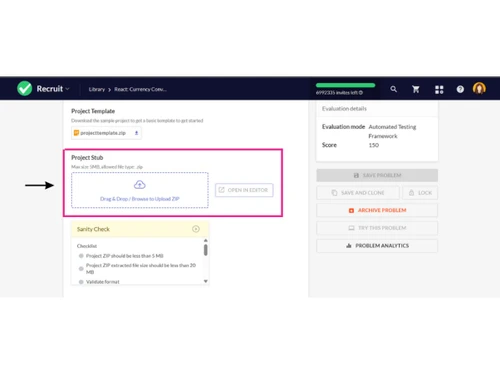
Task: Click the React: Currency Conv... breadcrumb
Action: 140,89
